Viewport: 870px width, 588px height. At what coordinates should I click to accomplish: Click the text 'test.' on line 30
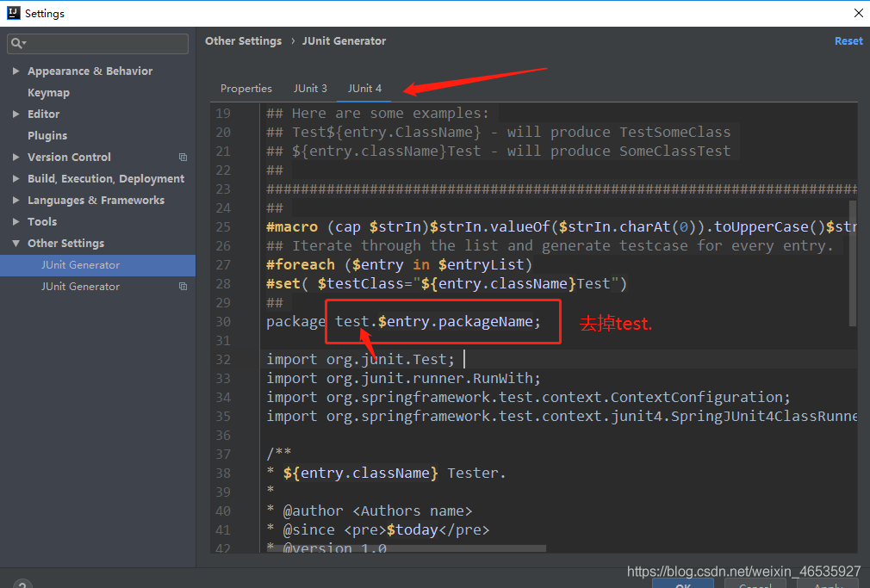(356, 322)
